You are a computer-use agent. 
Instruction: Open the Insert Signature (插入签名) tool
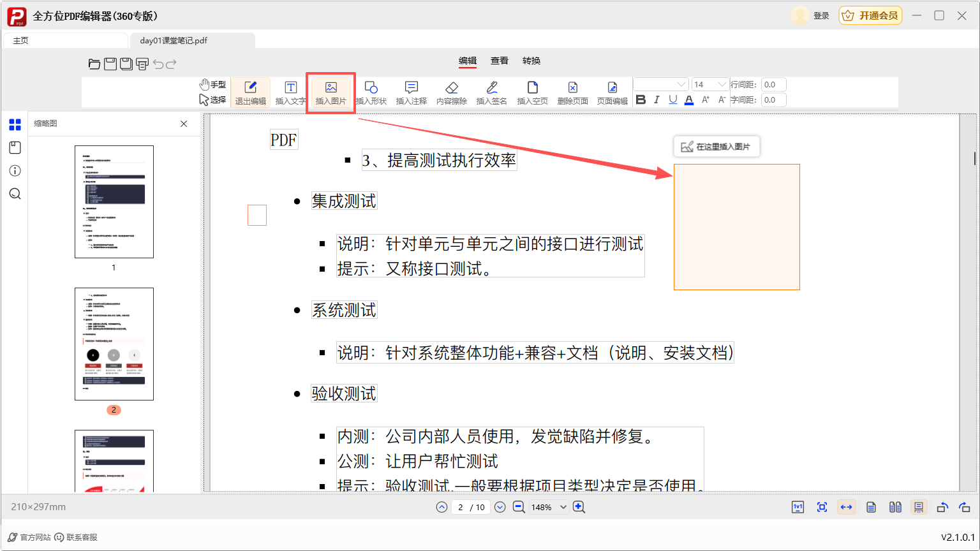491,92
